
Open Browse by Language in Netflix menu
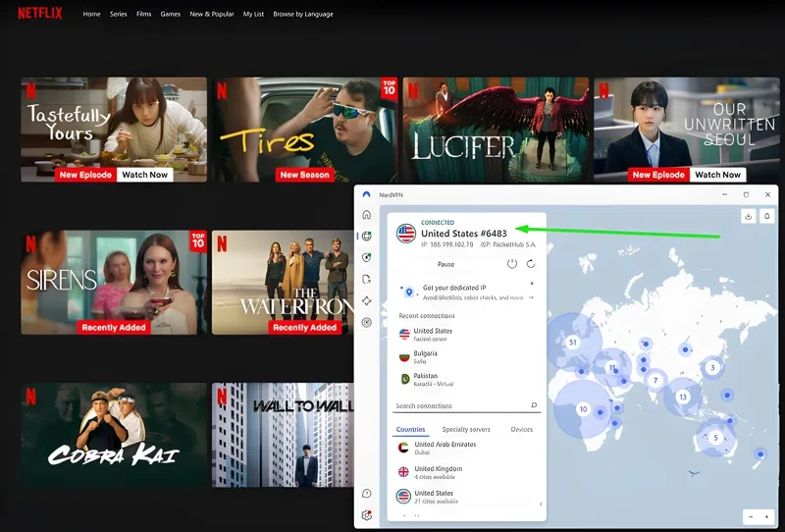point(302,14)
